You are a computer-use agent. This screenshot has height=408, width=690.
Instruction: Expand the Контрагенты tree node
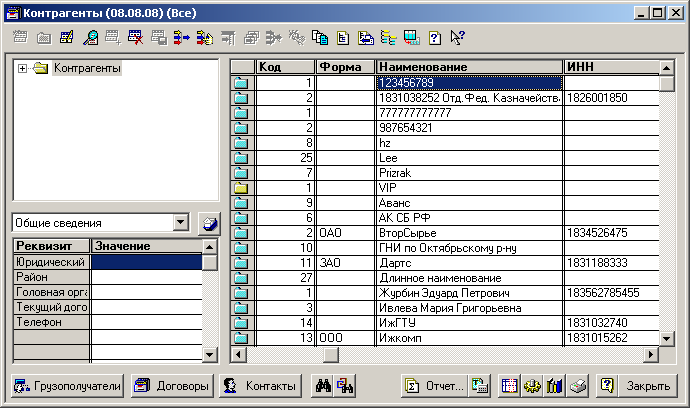pos(22,69)
